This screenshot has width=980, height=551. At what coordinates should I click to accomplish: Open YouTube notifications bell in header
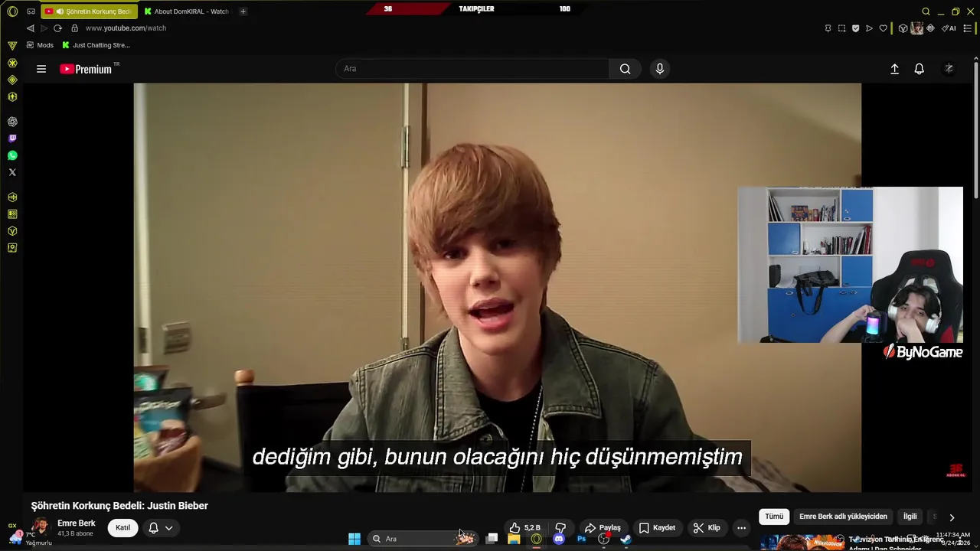pyautogui.click(x=920, y=69)
